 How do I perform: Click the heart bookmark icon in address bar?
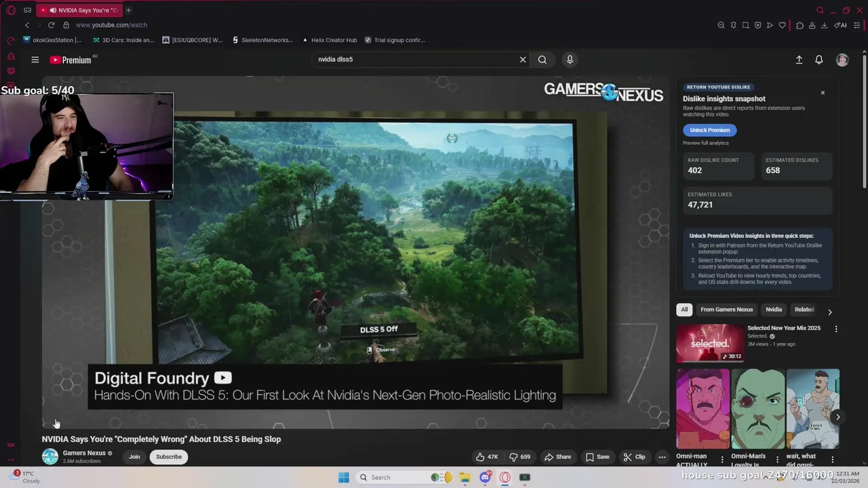782,25
